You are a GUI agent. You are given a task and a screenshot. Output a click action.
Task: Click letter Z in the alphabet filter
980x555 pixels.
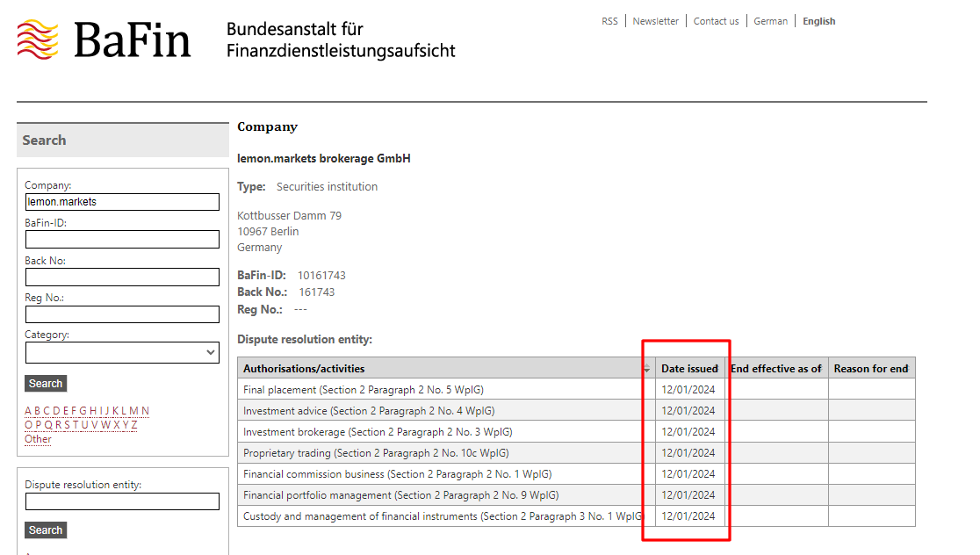134,424
